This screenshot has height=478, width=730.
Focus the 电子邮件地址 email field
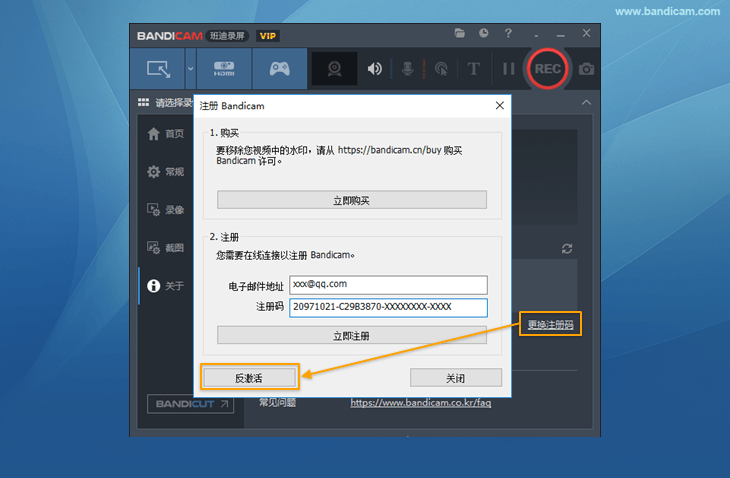pyautogui.click(x=388, y=284)
